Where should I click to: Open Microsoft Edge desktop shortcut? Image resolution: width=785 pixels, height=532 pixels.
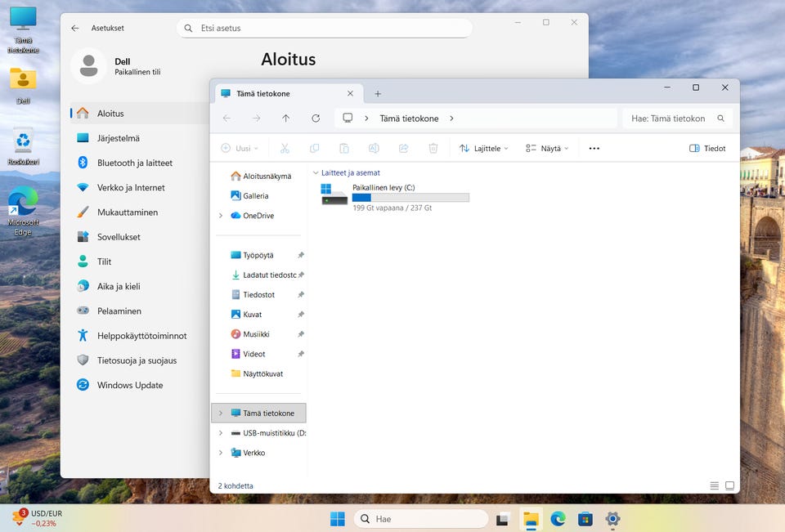coord(23,211)
